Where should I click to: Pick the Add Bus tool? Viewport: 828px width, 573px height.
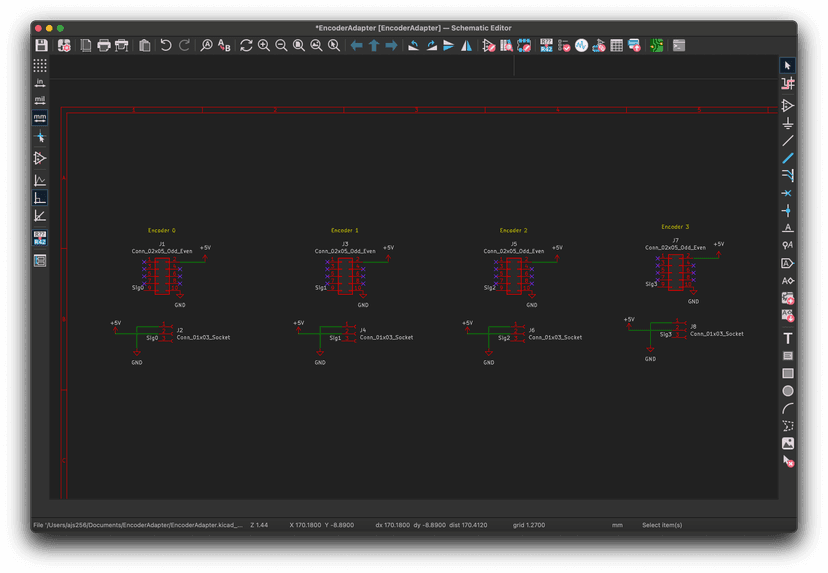788,158
